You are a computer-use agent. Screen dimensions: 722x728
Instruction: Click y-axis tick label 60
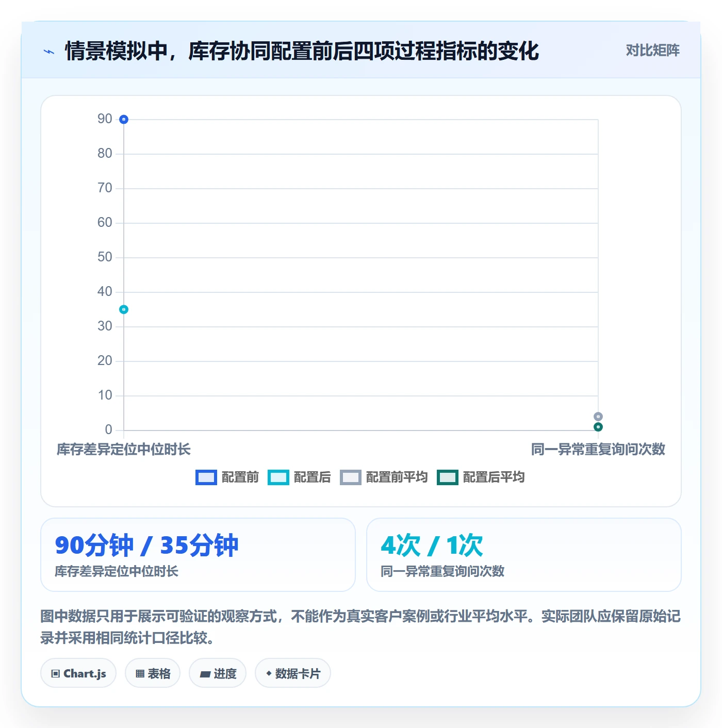click(105, 223)
